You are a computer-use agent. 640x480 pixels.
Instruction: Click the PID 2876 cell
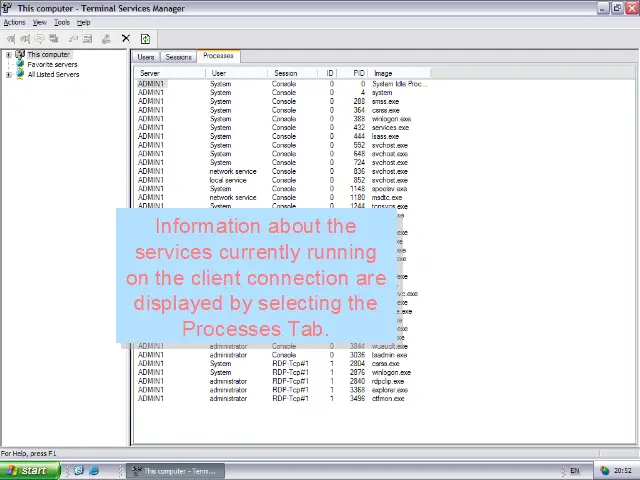(x=357, y=372)
